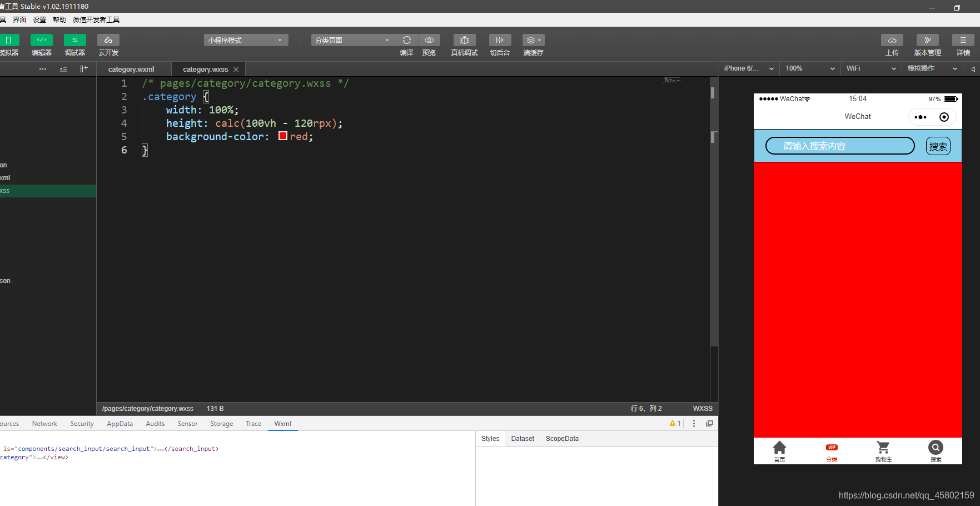Click the /pages/category/category.wxss path in status bar
The height and width of the screenshot is (506, 980).
coord(148,409)
